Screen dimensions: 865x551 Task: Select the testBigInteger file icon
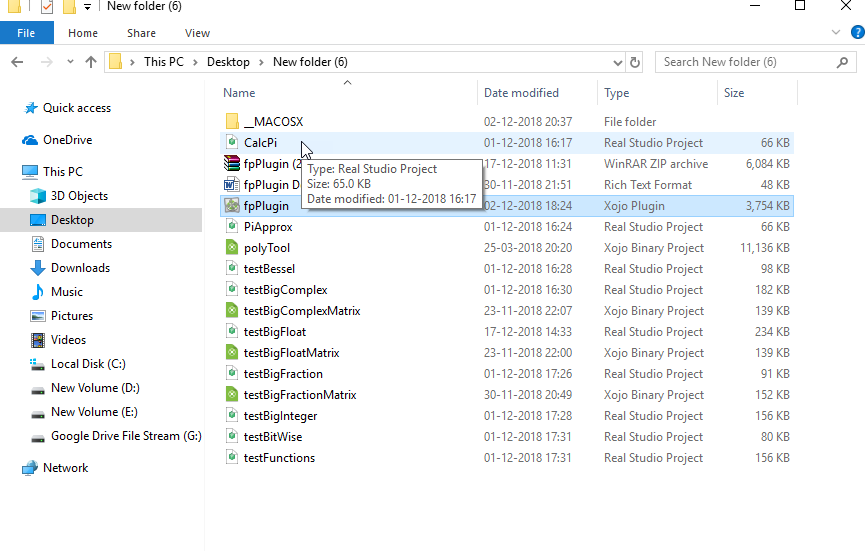(x=232, y=415)
